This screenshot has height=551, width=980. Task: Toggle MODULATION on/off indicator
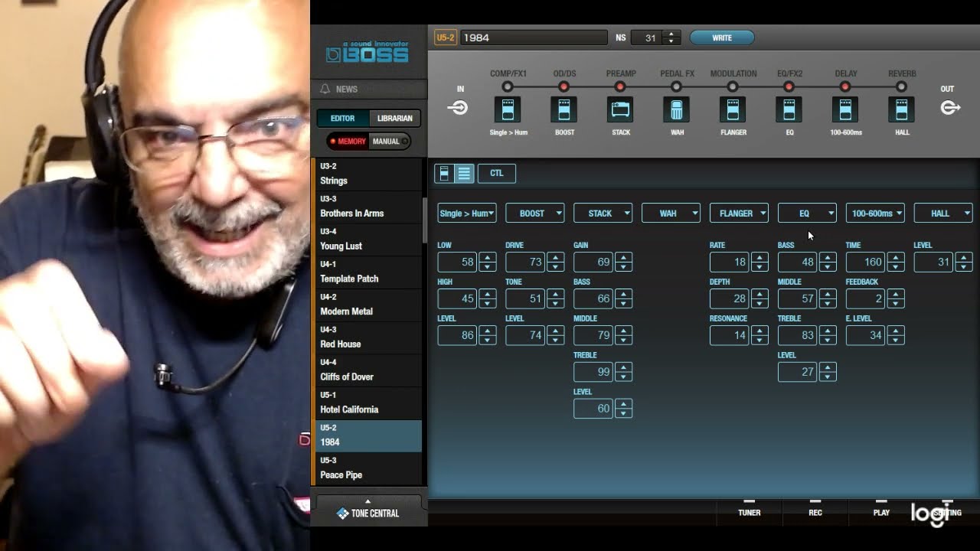733,87
